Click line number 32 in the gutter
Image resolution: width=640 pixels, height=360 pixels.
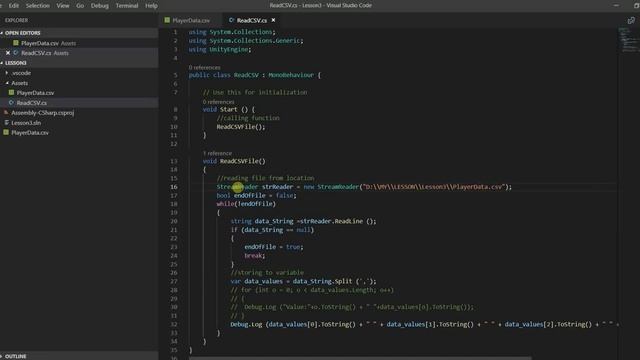point(174,324)
